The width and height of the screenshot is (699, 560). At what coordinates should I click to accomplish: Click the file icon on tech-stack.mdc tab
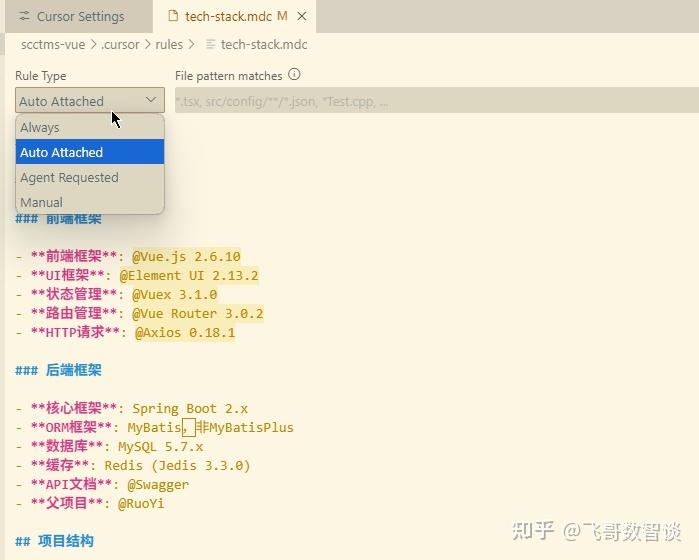173,16
